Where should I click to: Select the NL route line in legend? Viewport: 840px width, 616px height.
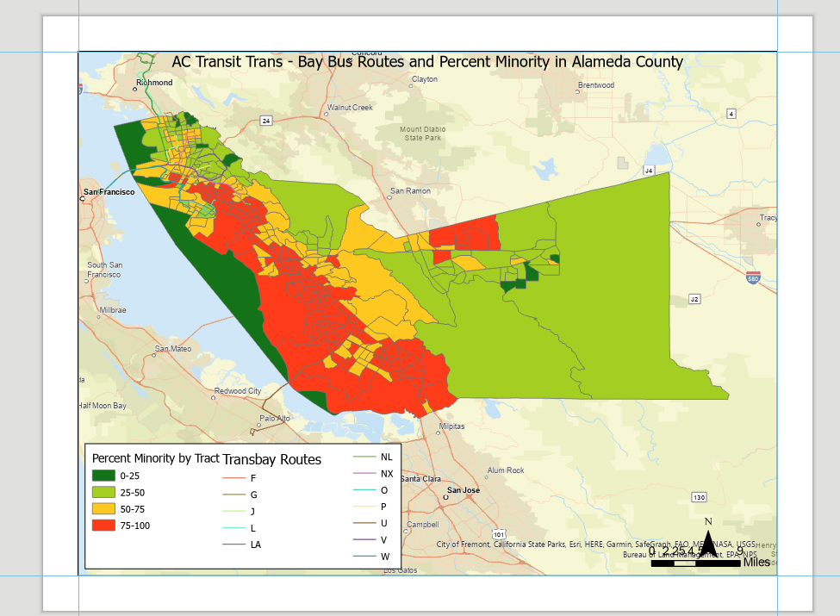(x=364, y=457)
